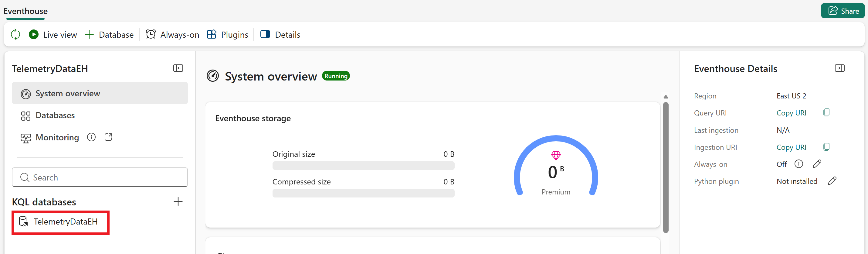Show Always-on info icon in details
The width and height of the screenshot is (868, 254).
point(798,164)
